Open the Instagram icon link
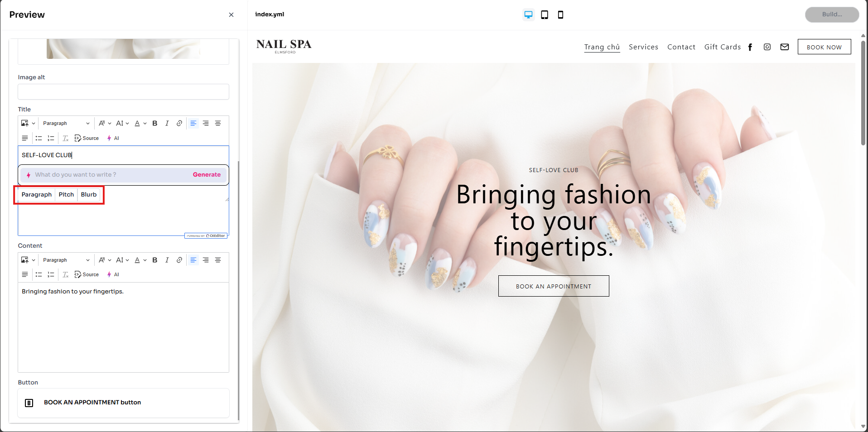Viewport: 868px width, 432px height. (x=767, y=47)
